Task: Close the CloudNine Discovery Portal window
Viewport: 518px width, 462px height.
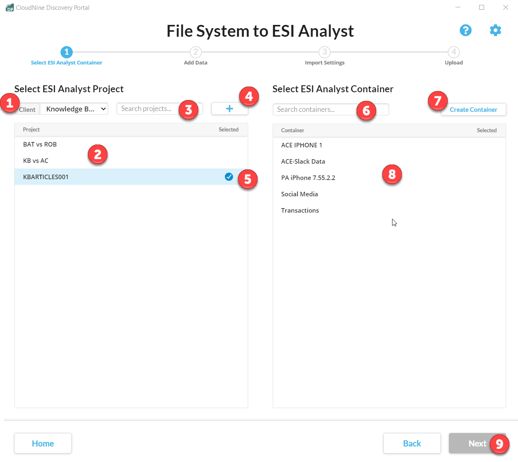Action: (505, 7)
